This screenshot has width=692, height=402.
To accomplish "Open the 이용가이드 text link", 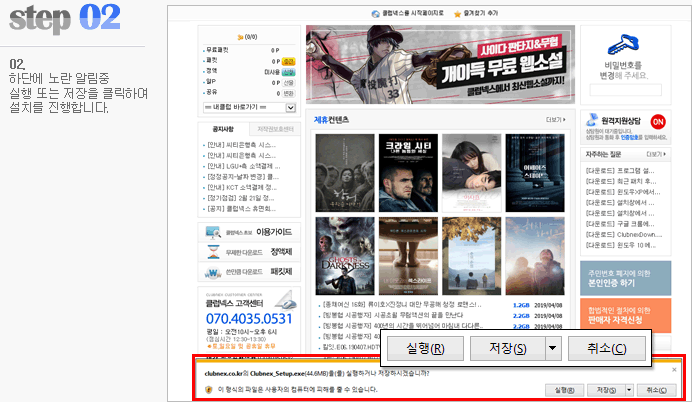I will click(274, 232).
